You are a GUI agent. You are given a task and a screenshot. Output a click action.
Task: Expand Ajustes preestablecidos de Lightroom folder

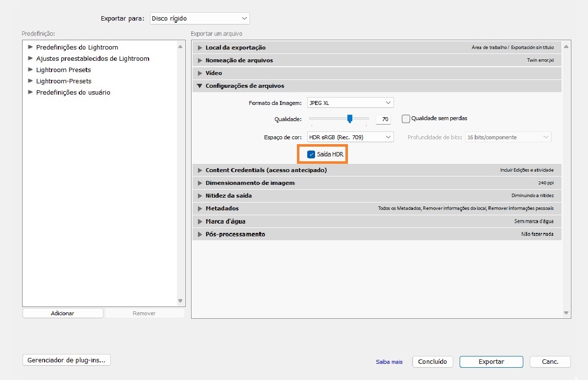[30, 58]
